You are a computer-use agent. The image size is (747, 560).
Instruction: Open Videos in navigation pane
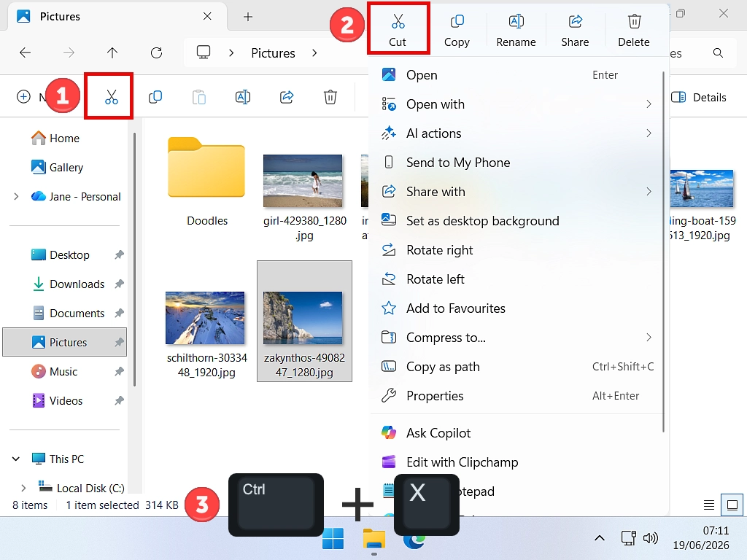(x=64, y=401)
